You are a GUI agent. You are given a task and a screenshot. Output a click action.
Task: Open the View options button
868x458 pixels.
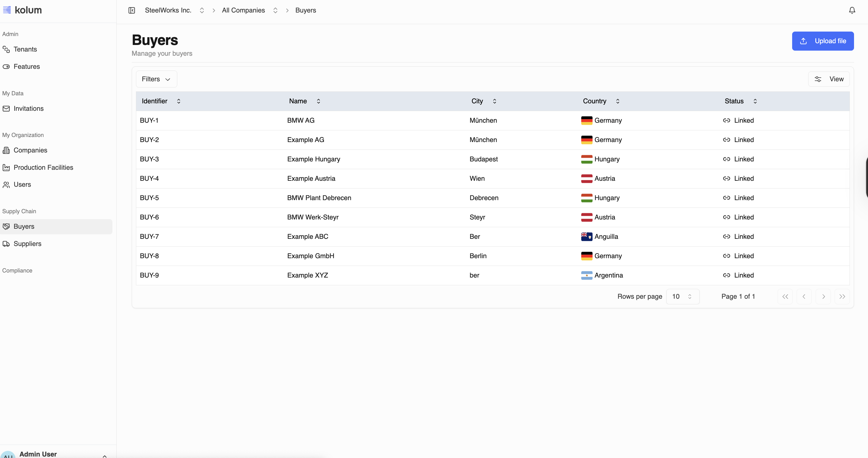828,79
